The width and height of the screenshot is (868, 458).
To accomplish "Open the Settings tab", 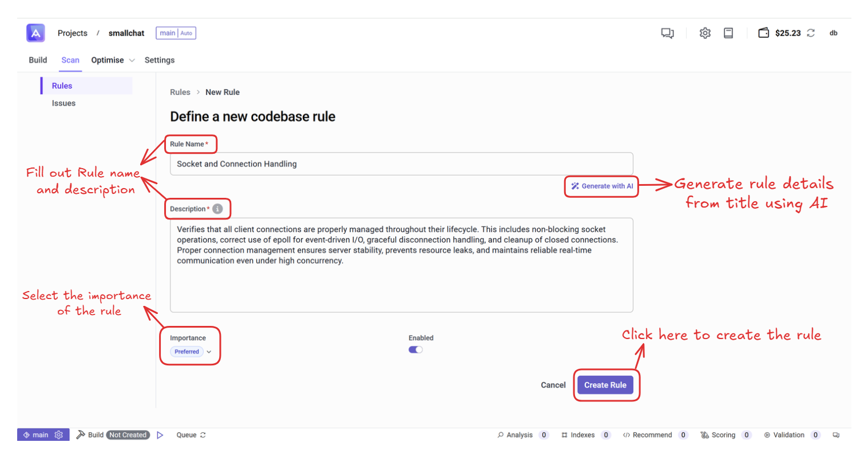I will tap(160, 60).
